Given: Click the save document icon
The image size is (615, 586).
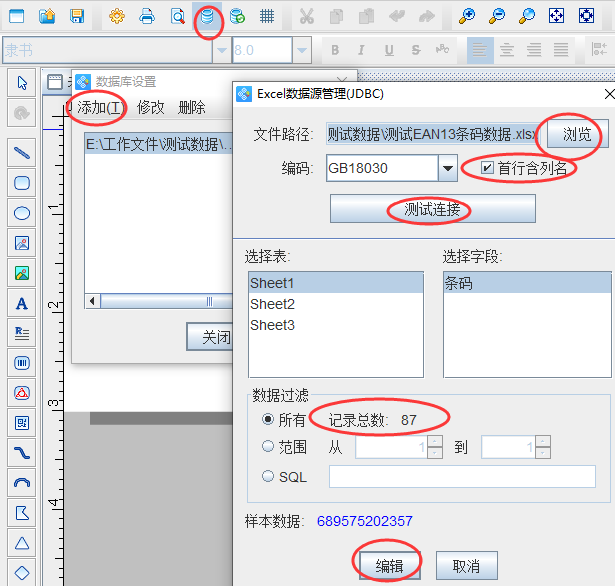Looking at the screenshot, I should point(76,16).
